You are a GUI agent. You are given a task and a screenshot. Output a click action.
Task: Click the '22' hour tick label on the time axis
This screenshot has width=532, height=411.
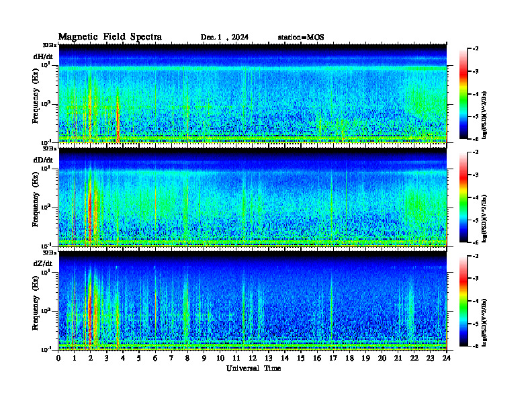[x=414, y=359]
